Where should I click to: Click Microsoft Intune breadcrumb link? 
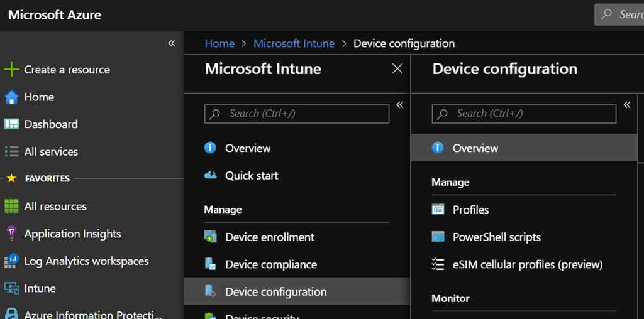[x=294, y=43]
